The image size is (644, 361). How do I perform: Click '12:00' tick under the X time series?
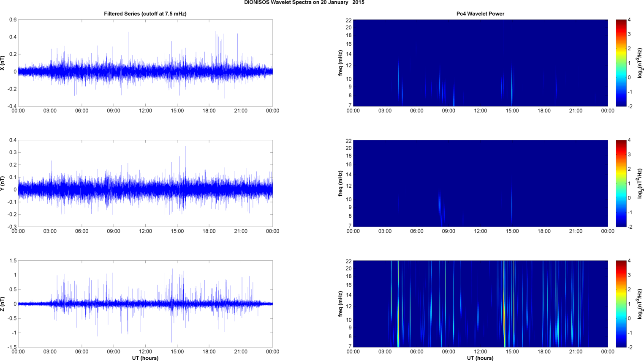pyautogui.click(x=145, y=111)
